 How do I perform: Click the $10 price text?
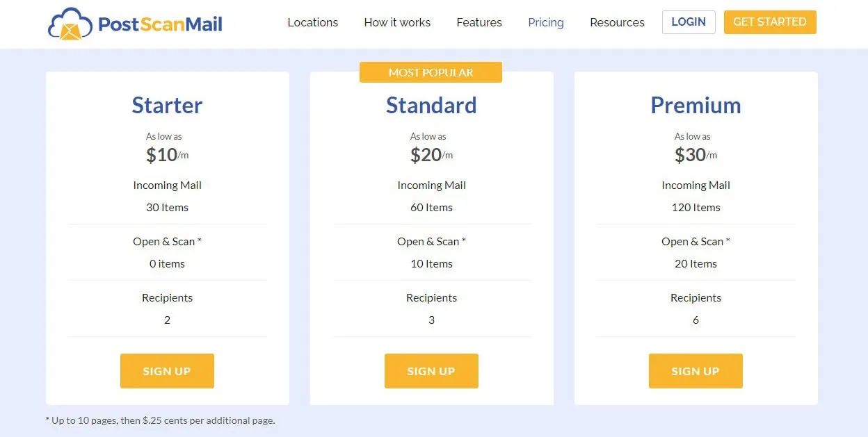[161, 154]
